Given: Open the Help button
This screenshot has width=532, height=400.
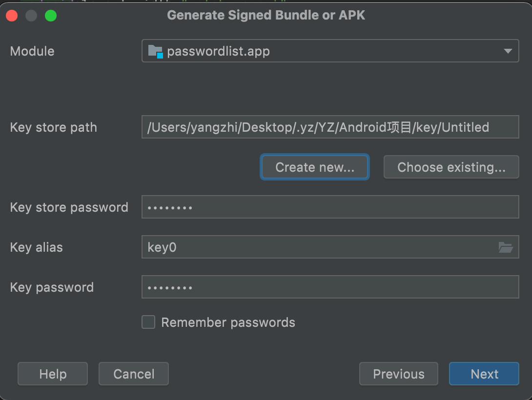Looking at the screenshot, I should tap(53, 374).
